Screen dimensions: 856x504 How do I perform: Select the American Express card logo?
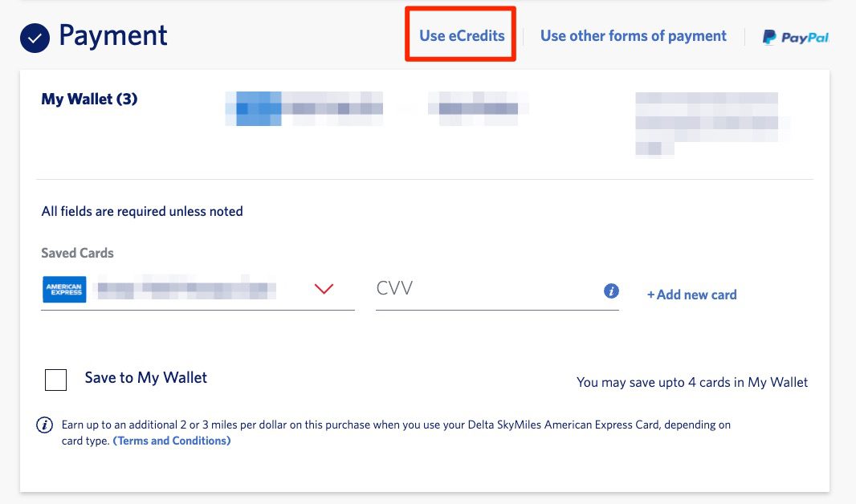pyautogui.click(x=64, y=289)
